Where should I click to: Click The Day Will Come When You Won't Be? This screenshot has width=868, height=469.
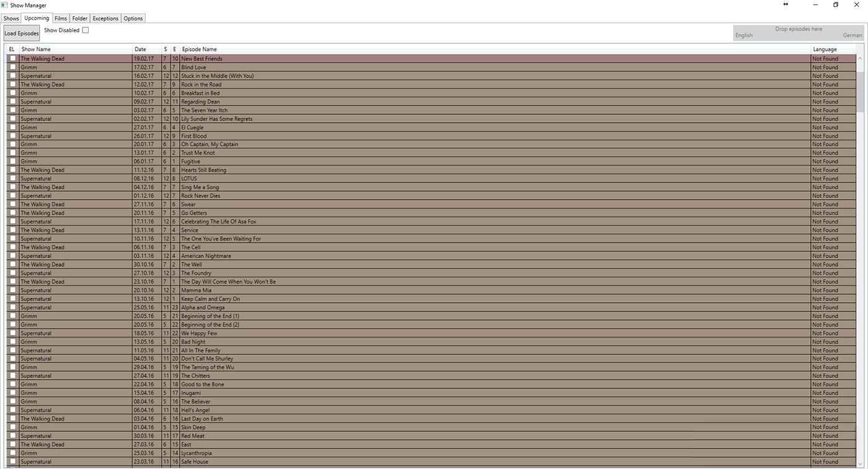pos(228,282)
